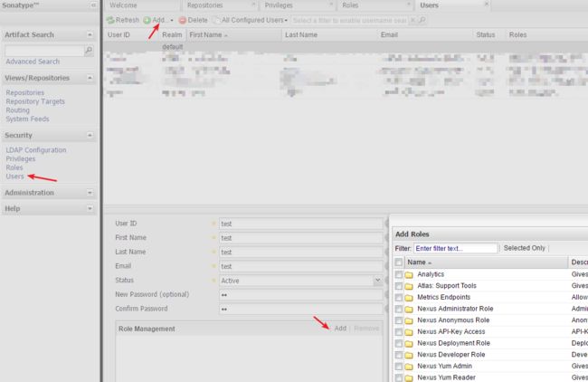Check the Nexus Anonymous Role checkbox
Viewport: 588px width, 382px height.
click(398, 320)
